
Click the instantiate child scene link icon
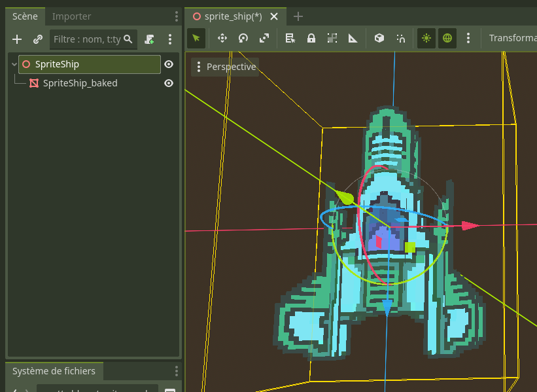[x=38, y=39]
